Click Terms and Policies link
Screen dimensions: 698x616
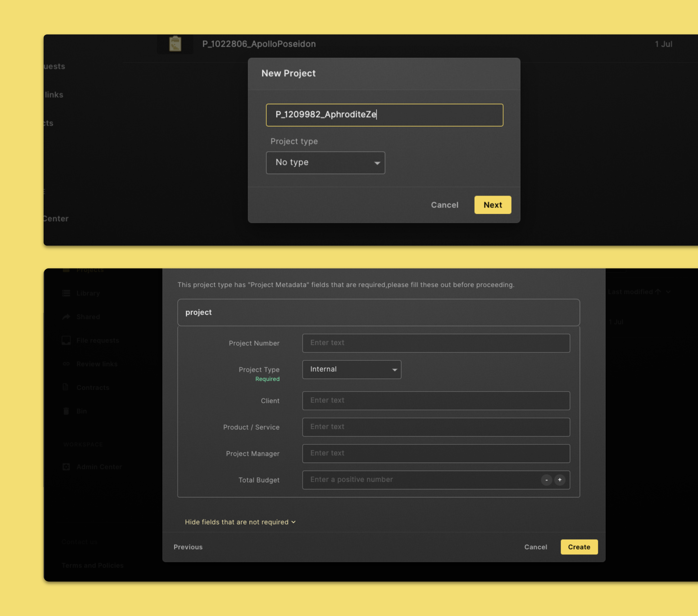(93, 566)
